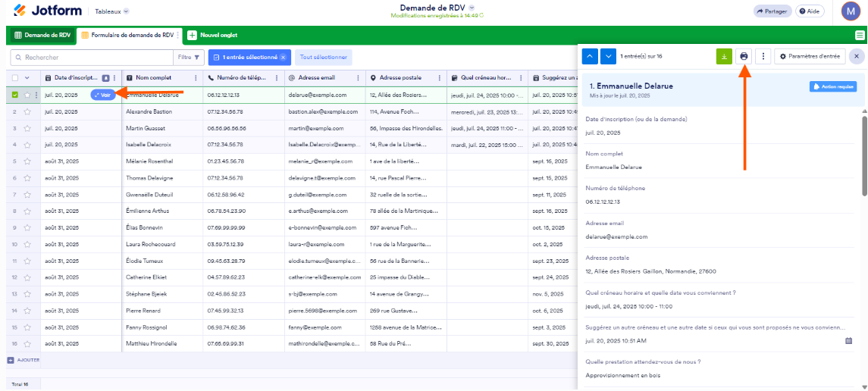Open the Aide button
Image resolution: width=868 pixels, height=391 pixels.
[x=810, y=11]
